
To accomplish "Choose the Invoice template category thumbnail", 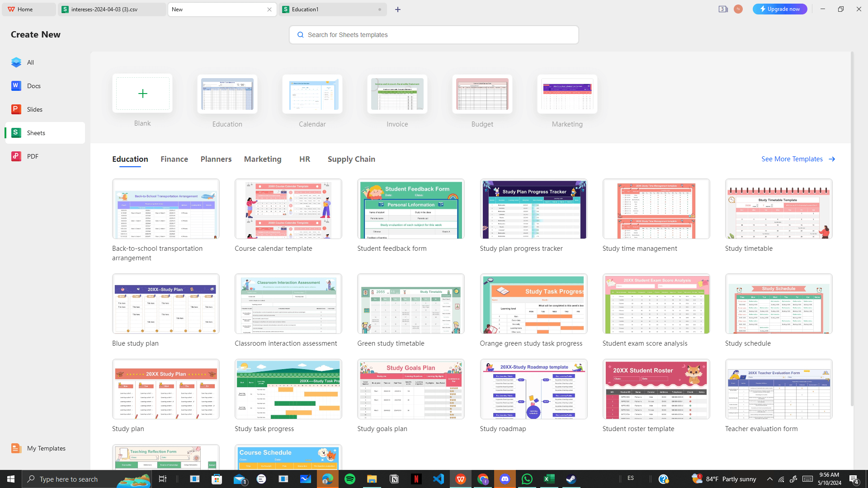I will tap(397, 94).
